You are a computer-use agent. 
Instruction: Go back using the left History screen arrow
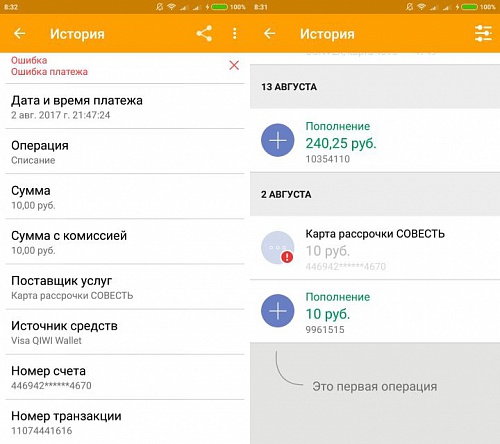20,33
